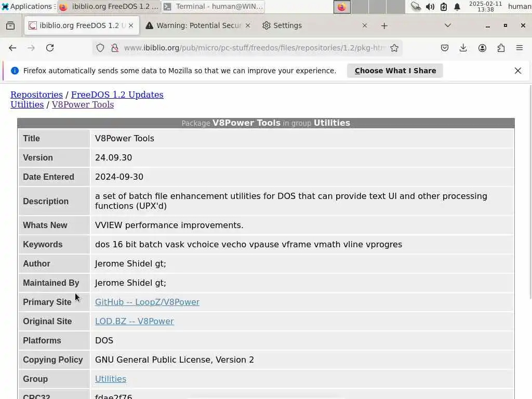532x399 pixels.
Task: Close the Settings tab
Action: click(x=364, y=25)
